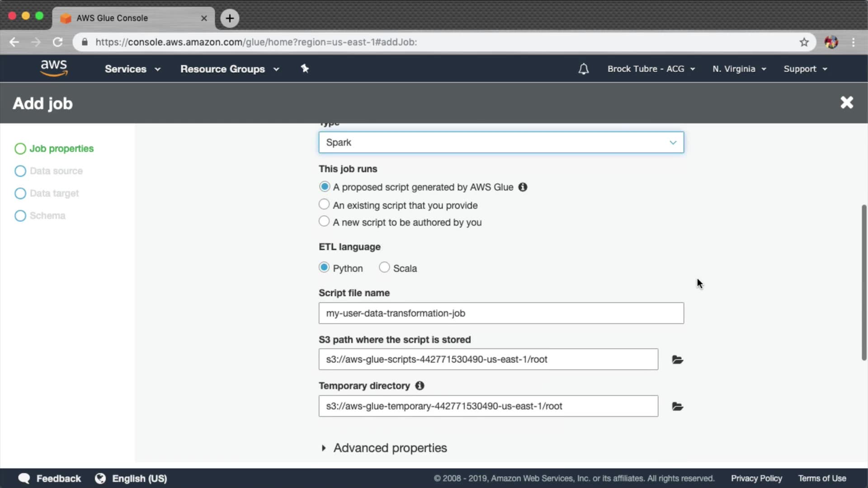Click info icon next to proposed script option

[x=523, y=187]
